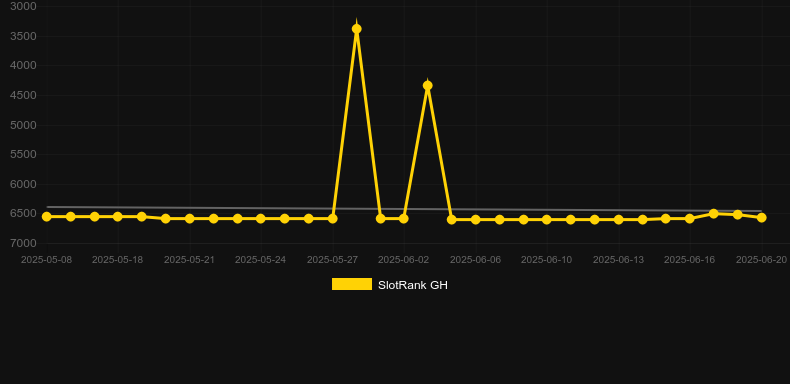Select the highest peak data point near 3500
Screen dimensions: 790x384
pyautogui.click(x=357, y=29)
